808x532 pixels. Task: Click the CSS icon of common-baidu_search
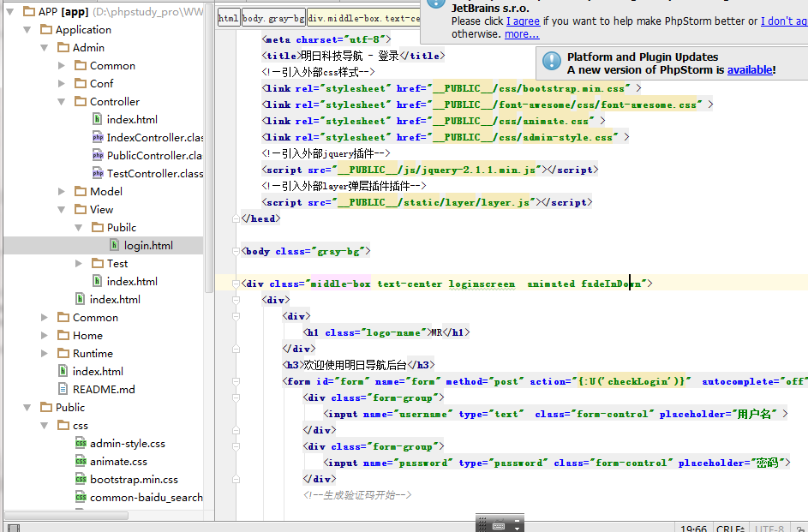[x=81, y=498]
